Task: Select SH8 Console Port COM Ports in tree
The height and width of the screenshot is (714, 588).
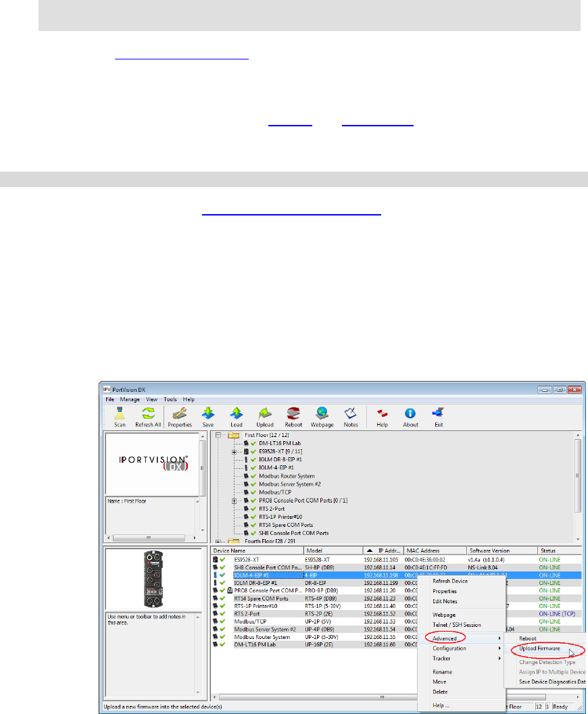Action: (293, 533)
